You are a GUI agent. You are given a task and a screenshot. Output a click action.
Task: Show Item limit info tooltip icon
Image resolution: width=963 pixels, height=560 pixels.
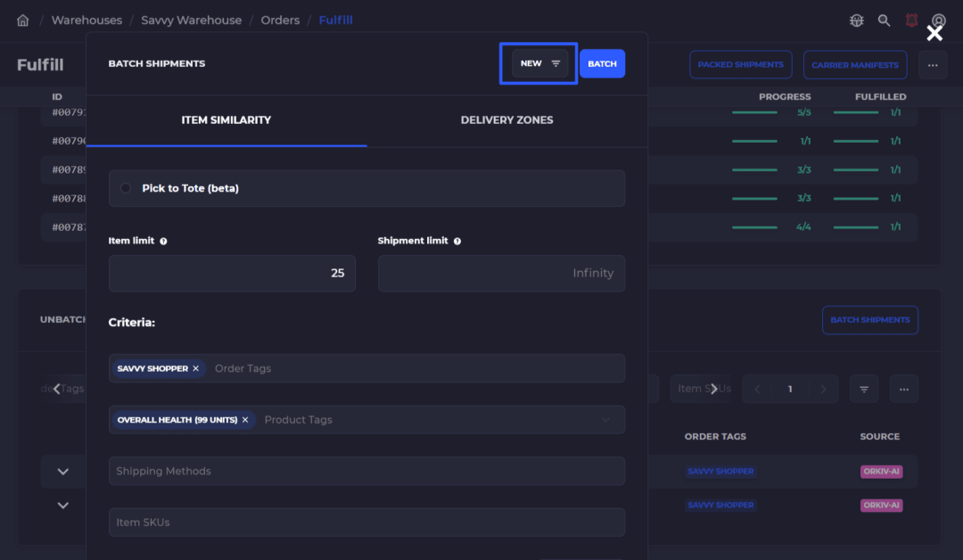pyautogui.click(x=163, y=242)
